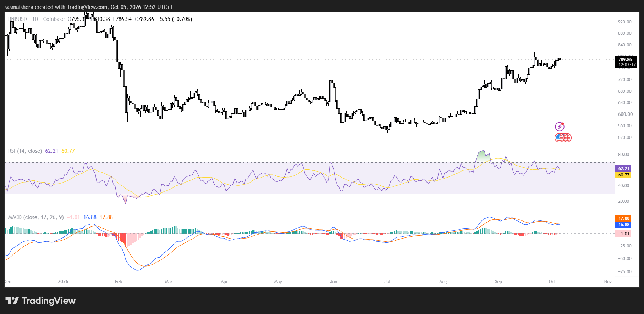The height and width of the screenshot is (314, 644).
Task: Click the −25.00 level on MACD axis
Action: (624, 246)
